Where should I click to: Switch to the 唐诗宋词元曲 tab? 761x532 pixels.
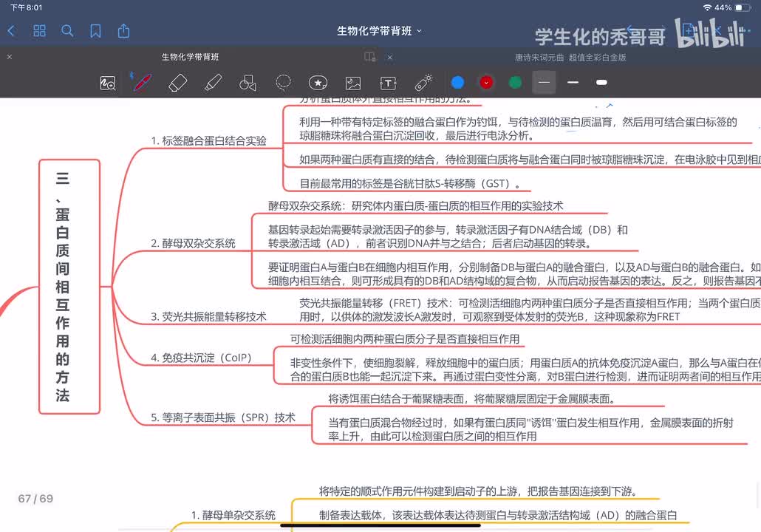pyautogui.click(x=570, y=58)
